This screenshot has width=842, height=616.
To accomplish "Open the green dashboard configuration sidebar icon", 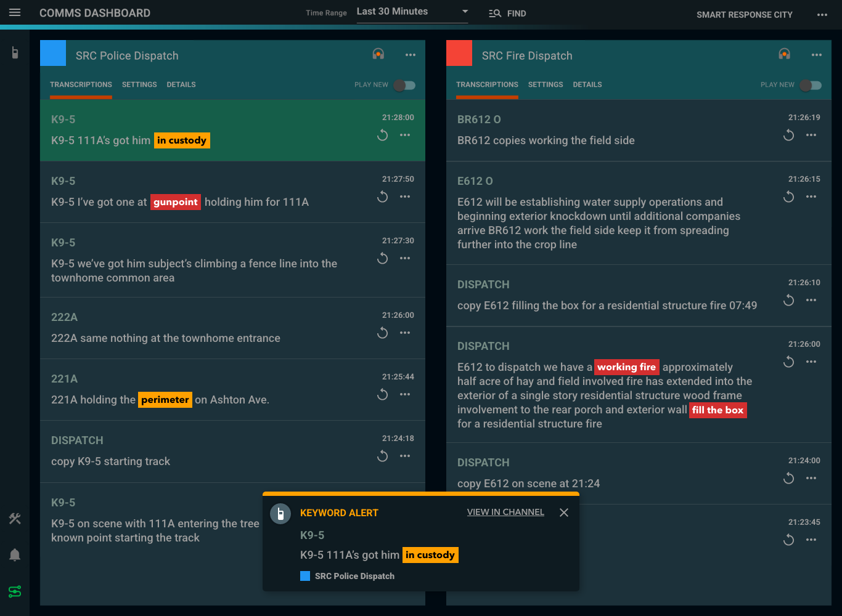I will (x=15, y=591).
